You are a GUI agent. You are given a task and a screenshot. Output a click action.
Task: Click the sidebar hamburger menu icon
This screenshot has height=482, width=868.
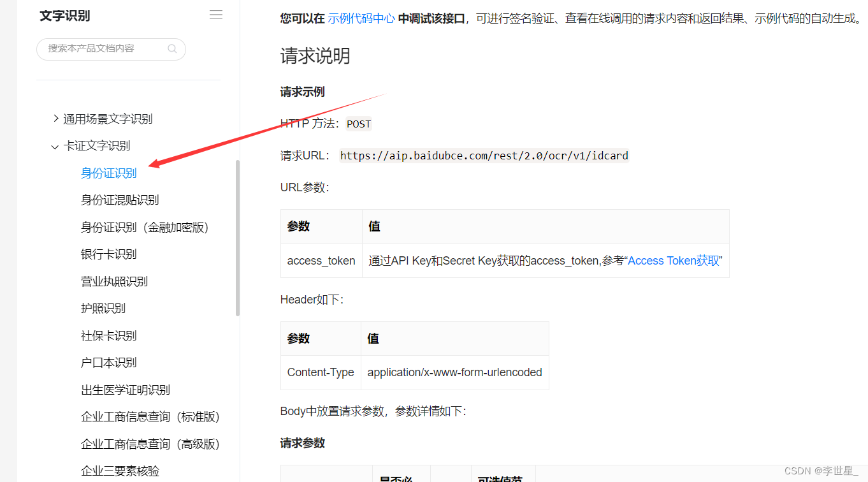pyautogui.click(x=216, y=15)
